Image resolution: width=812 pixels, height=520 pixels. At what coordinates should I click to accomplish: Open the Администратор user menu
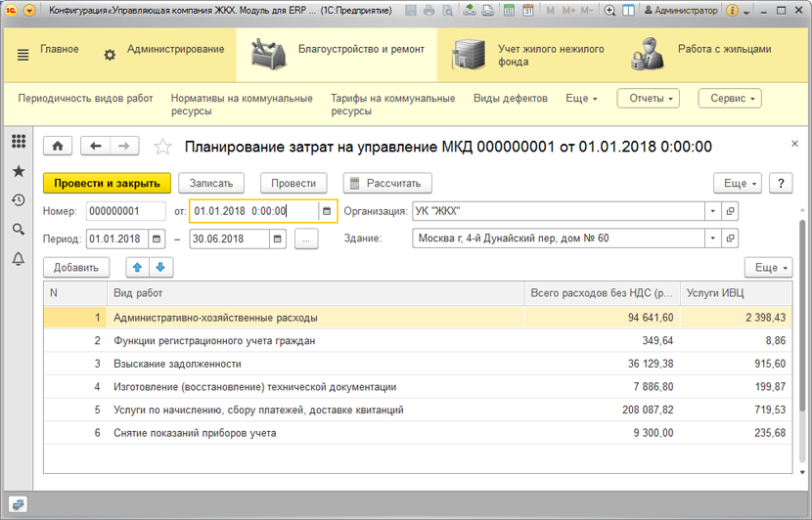(x=681, y=11)
